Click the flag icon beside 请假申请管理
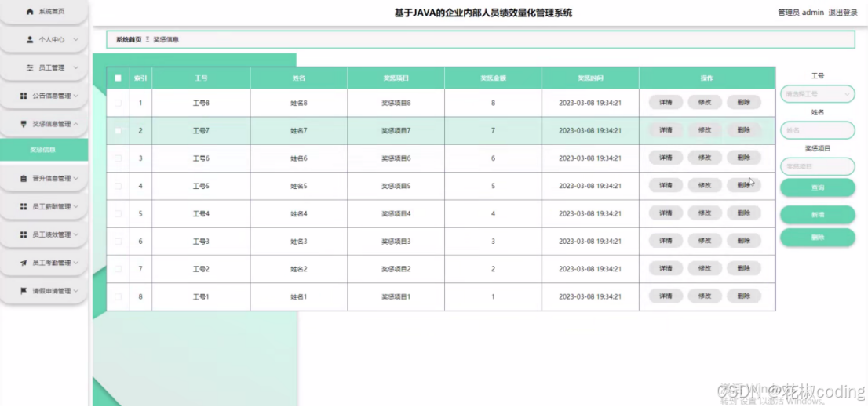The width and height of the screenshot is (868, 407). tap(24, 290)
